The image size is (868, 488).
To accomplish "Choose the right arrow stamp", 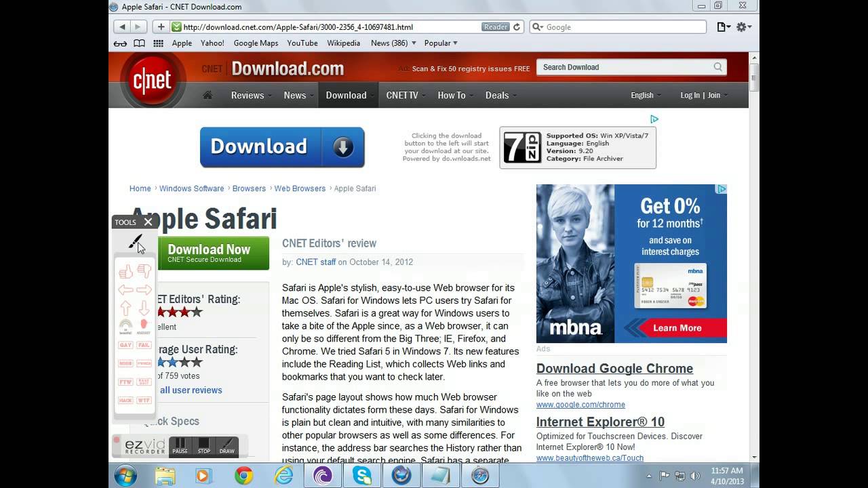I will 144,290.
